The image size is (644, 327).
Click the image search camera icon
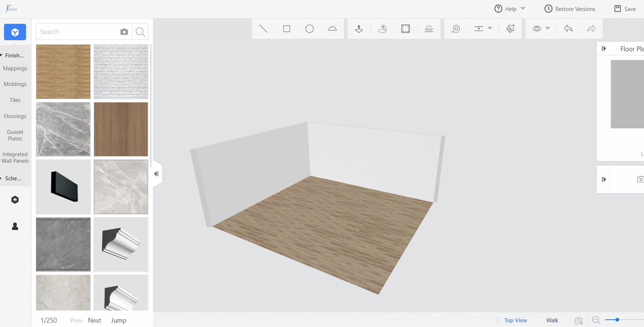tap(124, 32)
